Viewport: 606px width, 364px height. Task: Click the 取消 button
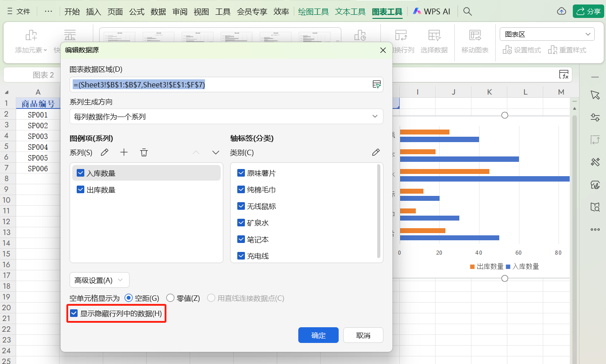click(363, 335)
